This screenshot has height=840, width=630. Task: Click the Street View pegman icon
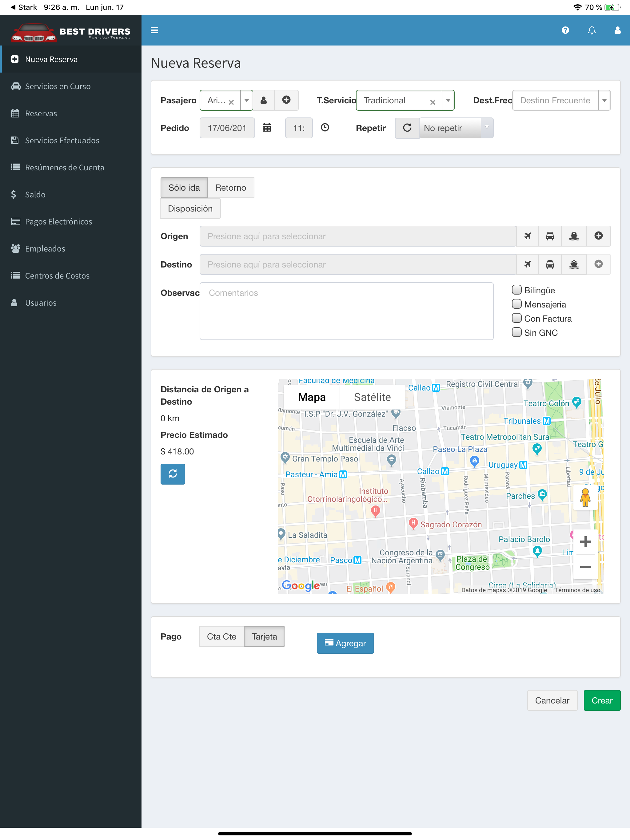click(585, 497)
